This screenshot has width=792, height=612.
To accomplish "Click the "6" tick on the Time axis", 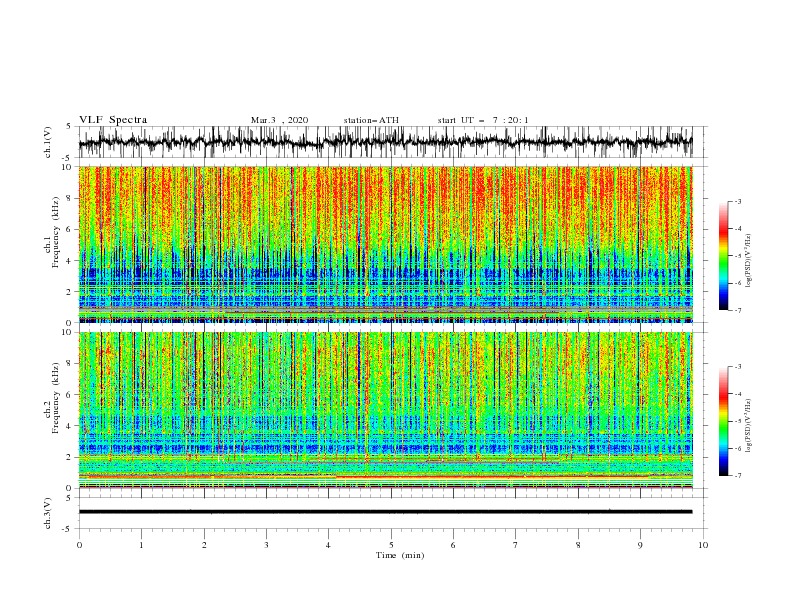I will [x=453, y=545].
